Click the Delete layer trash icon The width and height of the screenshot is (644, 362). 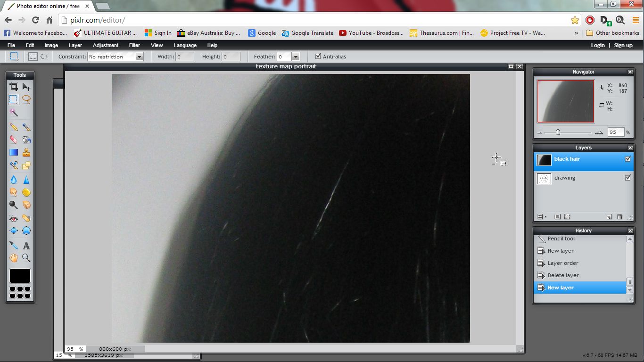pos(619,217)
